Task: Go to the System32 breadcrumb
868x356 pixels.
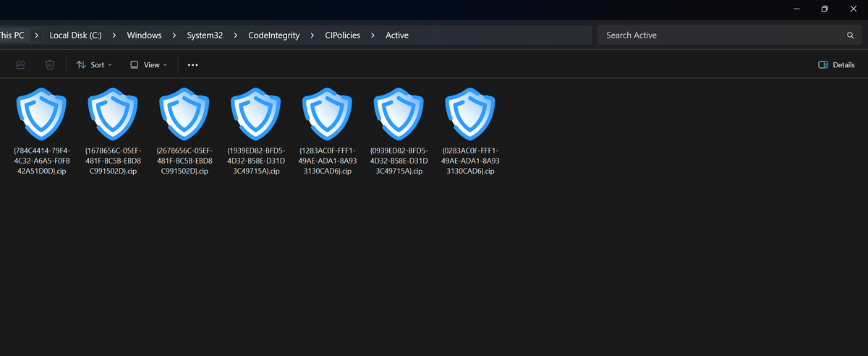Action: tap(205, 35)
